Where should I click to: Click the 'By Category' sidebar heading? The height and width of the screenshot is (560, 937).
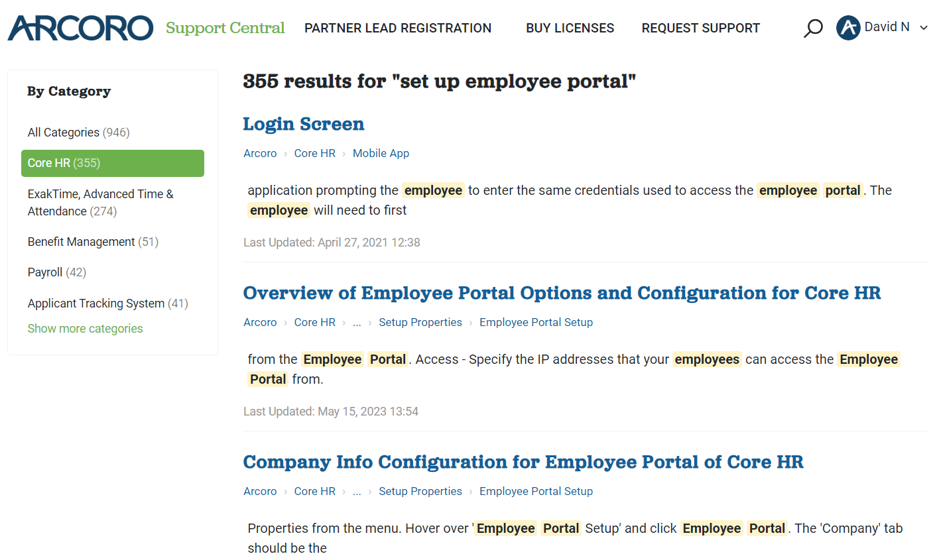(69, 91)
